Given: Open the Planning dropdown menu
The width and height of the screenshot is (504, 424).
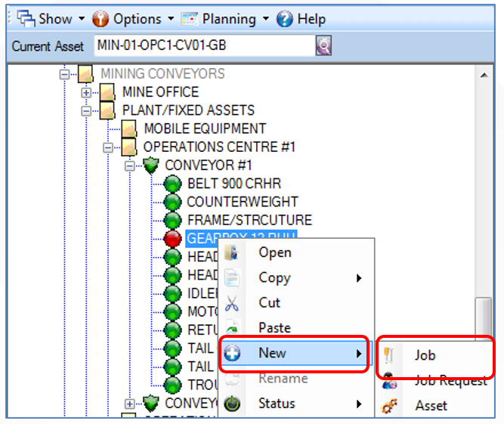Looking at the screenshot, I should pos(225,18).
